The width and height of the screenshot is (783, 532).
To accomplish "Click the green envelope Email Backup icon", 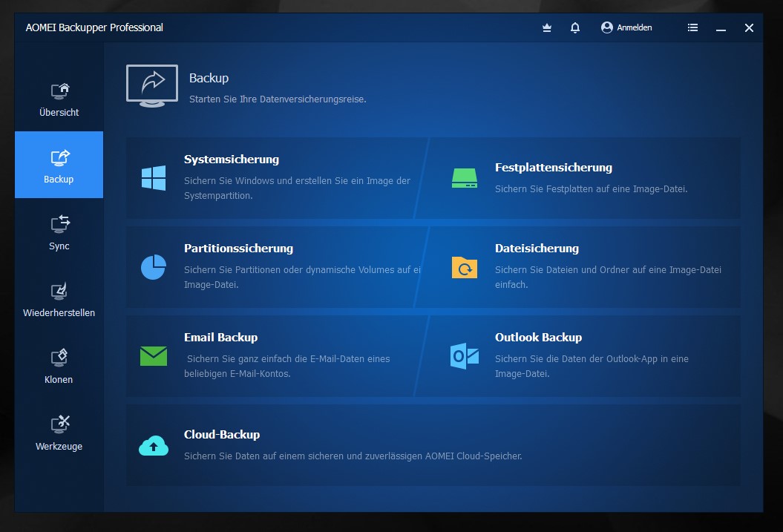I will point(154,356).
